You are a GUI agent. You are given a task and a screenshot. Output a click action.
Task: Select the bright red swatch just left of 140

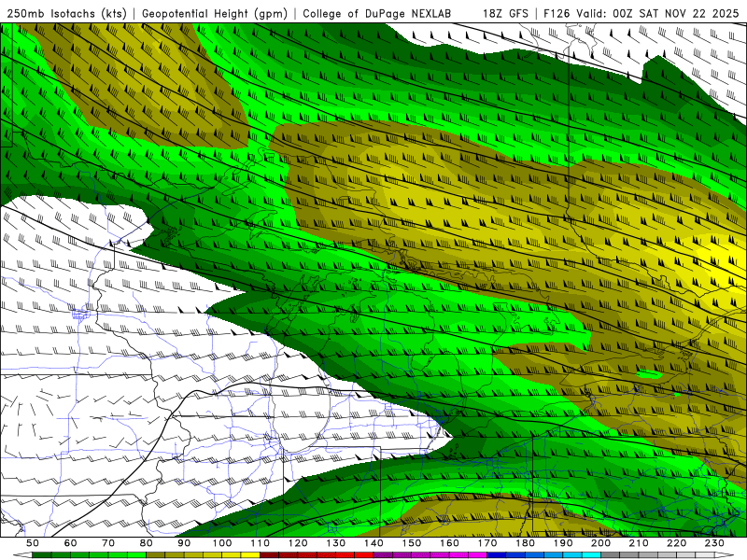click(364, 555)
